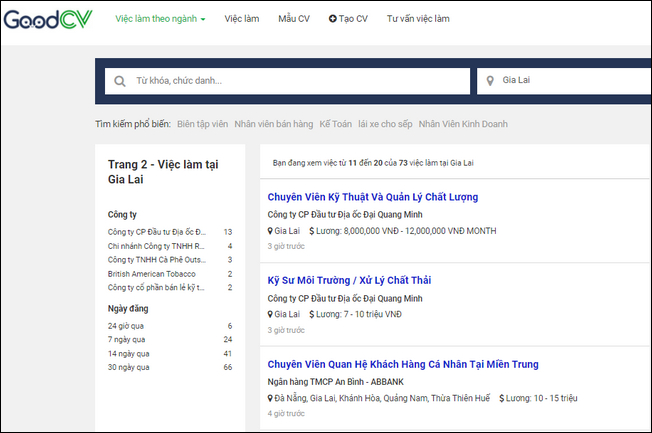Click the search magnifier icon
The height and width of the screenshot is (433, 652).
120,81
